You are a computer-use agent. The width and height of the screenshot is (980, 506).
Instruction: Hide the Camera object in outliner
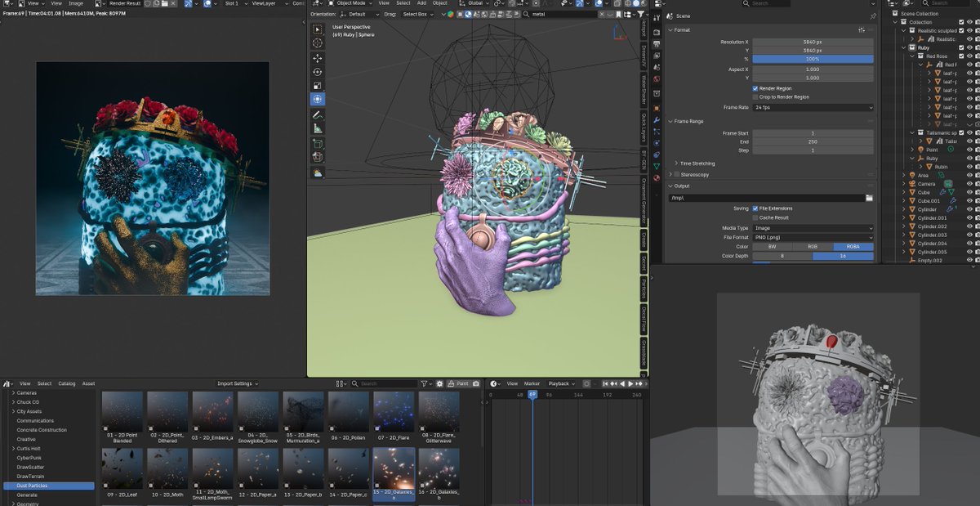tap(969, 184)
